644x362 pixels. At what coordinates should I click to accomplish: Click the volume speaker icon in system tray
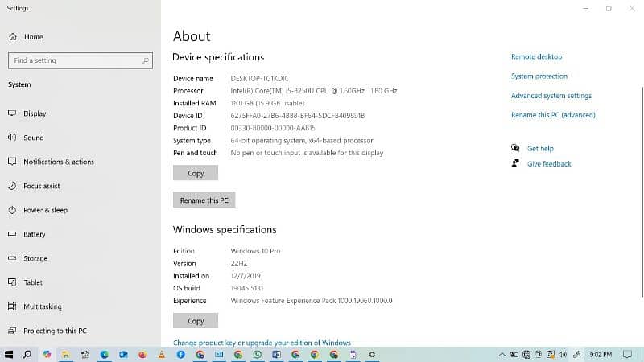coord(563,354)
